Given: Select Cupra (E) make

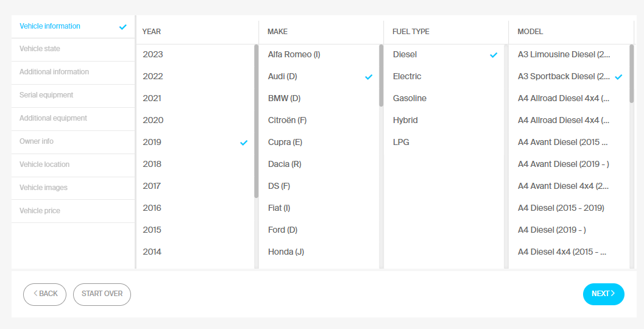Looking at the screenshot, I should pos(319,142).
